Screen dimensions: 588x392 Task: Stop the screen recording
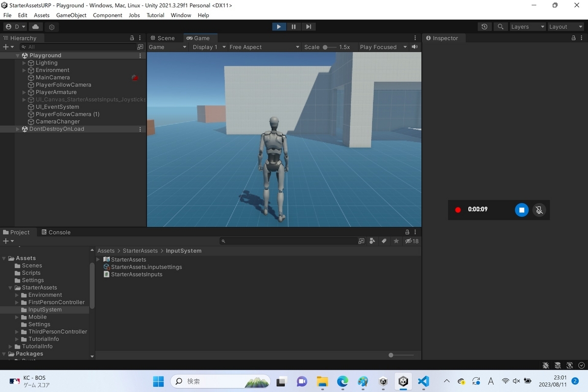tap(522, 210)
